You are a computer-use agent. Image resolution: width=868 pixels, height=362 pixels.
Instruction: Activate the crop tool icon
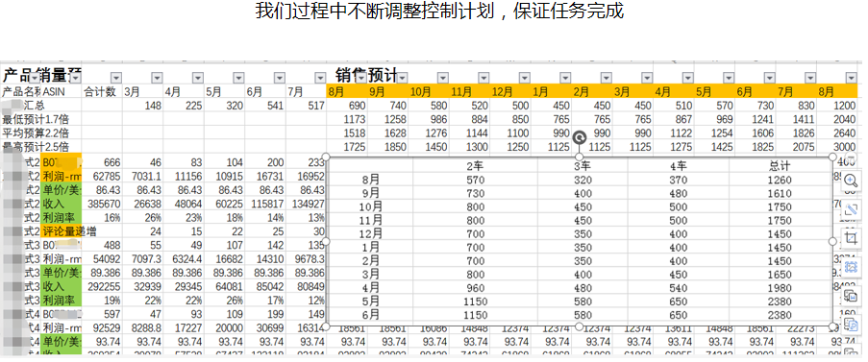(x=852, y=238)
